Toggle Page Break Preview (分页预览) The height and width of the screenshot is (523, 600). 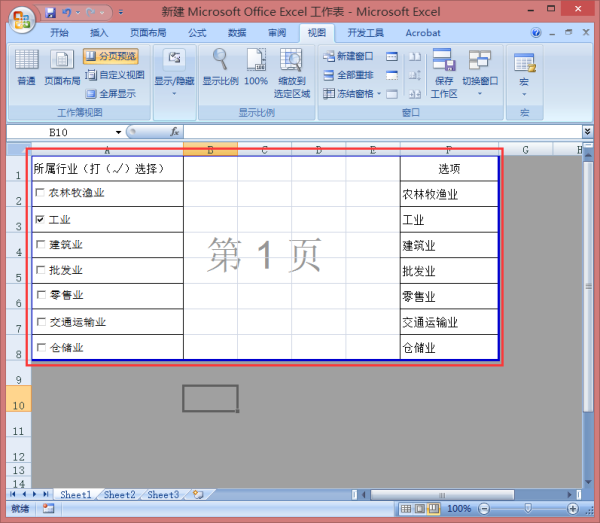coord(111,56)
